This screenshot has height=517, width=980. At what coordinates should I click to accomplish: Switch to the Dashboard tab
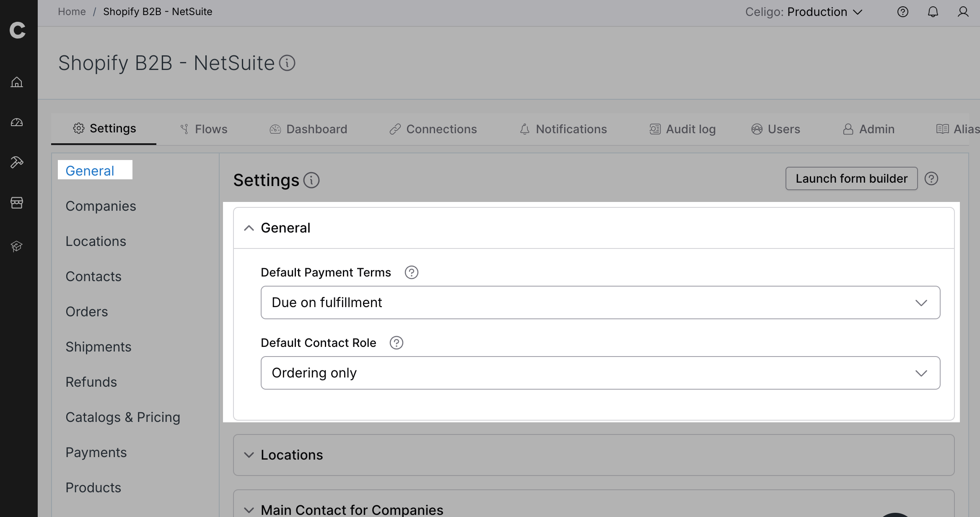(x=309, y=129)
